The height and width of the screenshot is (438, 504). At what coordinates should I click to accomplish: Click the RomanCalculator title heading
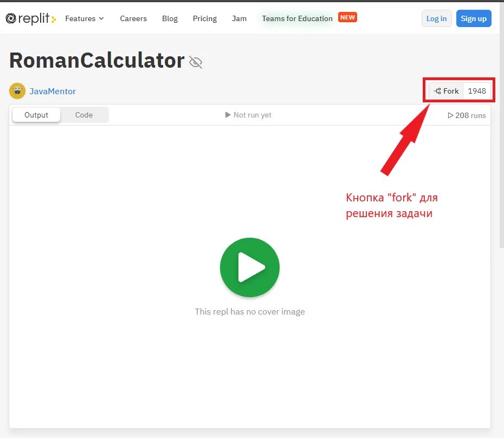pos(97,61)
